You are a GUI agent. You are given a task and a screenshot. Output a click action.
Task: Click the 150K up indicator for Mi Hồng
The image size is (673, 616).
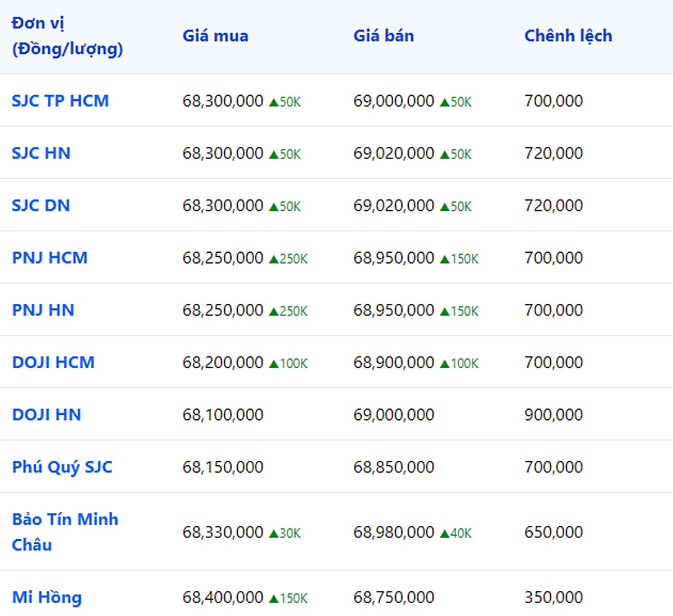click(x=288, y=598)
